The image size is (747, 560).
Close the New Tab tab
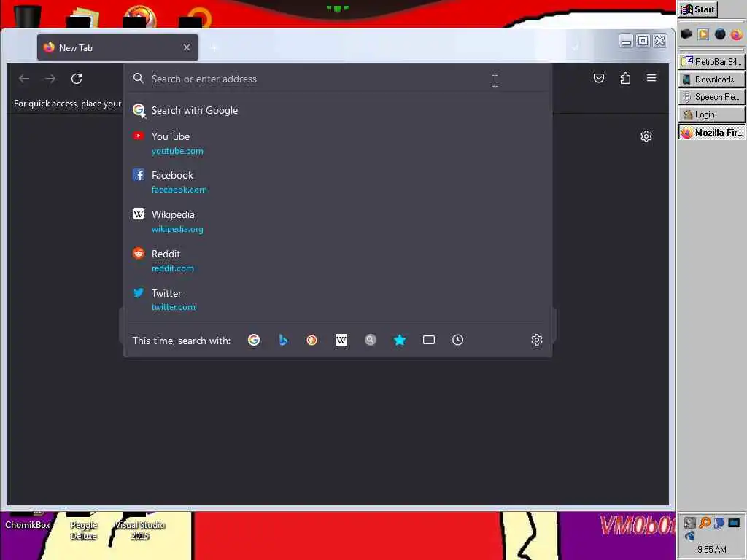[187, 47]
